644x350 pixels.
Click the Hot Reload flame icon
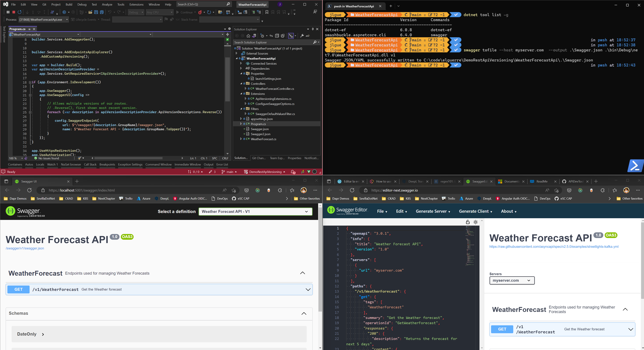pos(200,12)
